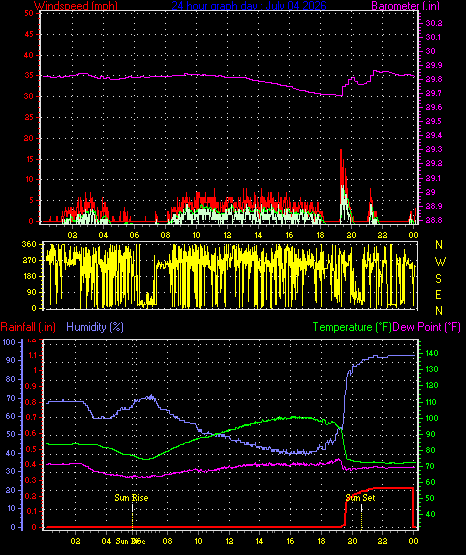Viewport: 466px width, 555px height.
Task: Click the 'Sun Rise' label in lower graph
Action: (x=131, y=498)
